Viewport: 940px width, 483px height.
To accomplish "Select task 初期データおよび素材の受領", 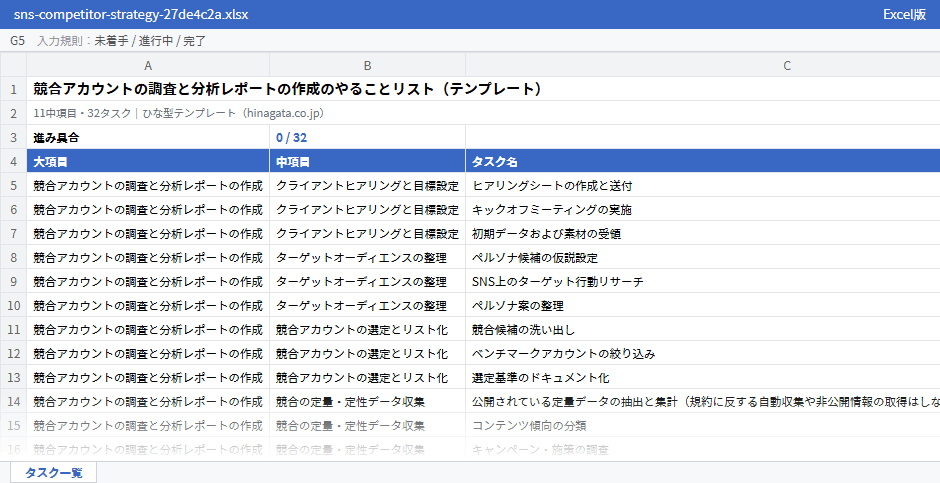I will coord(703,233).
